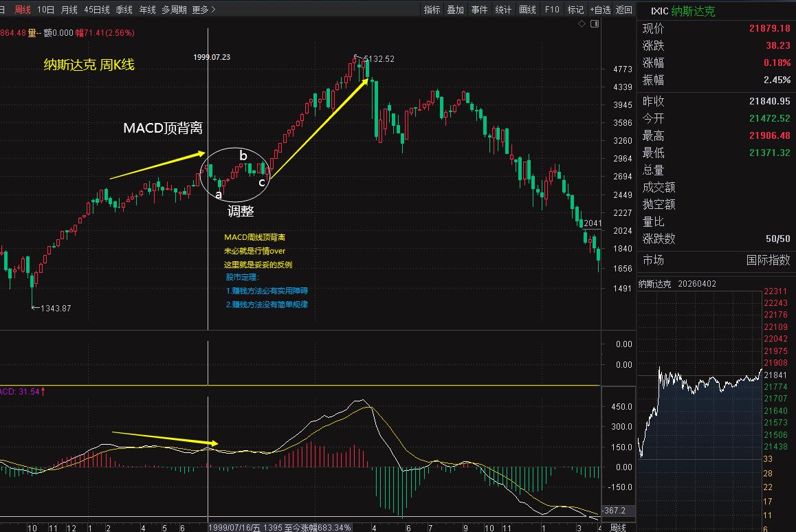Toggle the side panel layout icon
The width and height of the screenshot is (796, 532).
tap(594, 24)
